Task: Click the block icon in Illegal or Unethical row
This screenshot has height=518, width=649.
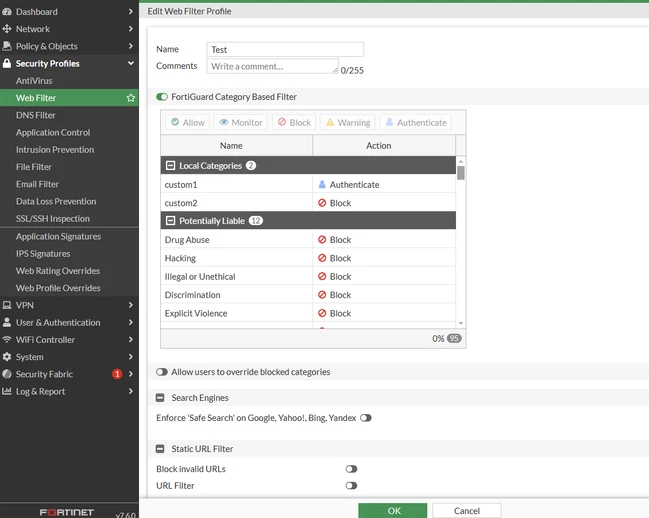Action: tap(322, 276)
